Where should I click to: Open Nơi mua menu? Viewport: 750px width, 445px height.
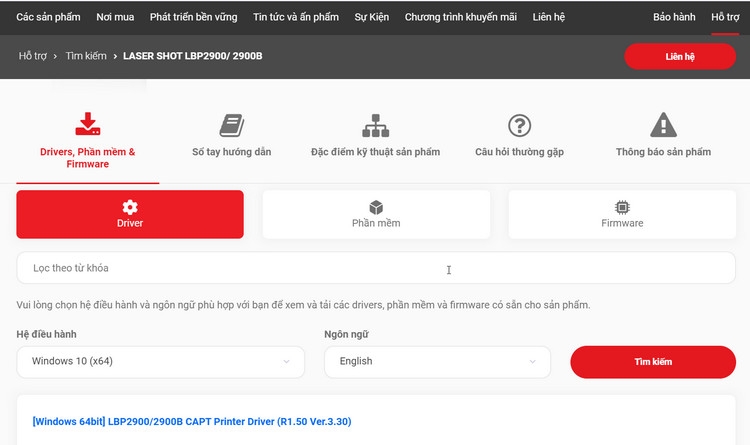point(115,17)
